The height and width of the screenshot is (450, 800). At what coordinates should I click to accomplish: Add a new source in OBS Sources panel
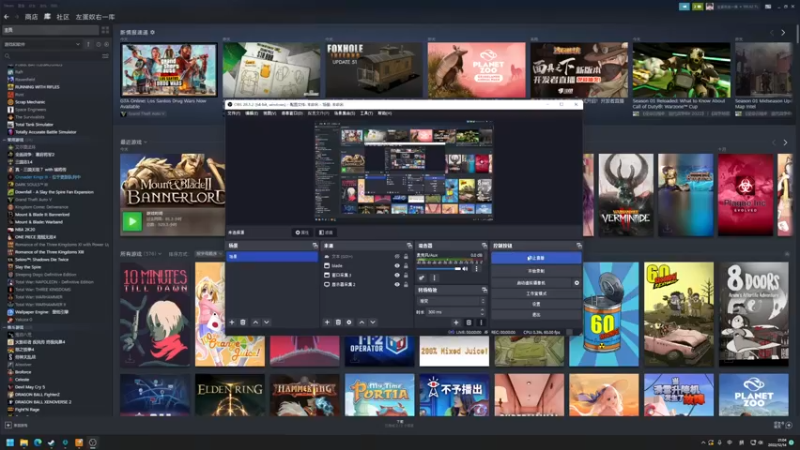(327, 322)
